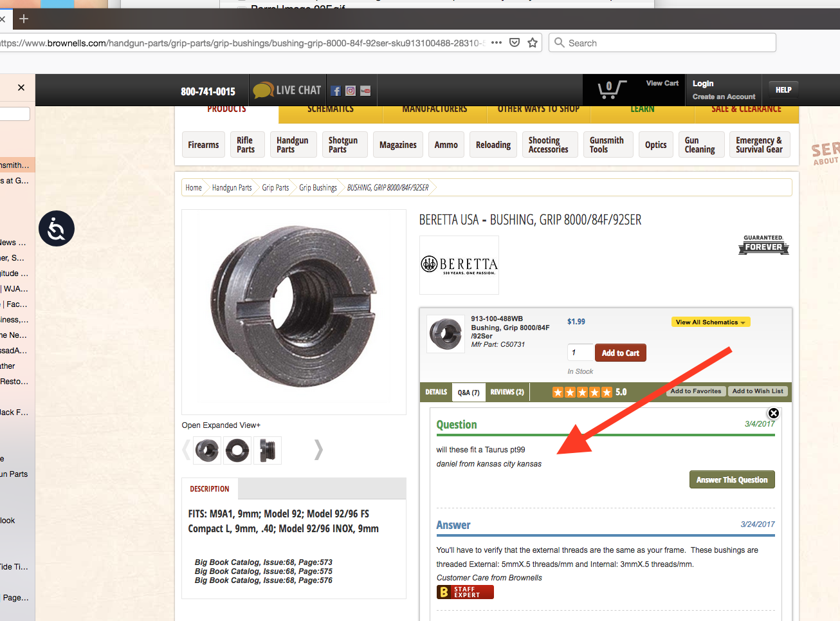The height and width of the screenshot is (621, 840).
Task: Show next thumbnails with right chevron
Action: (318, 450)
